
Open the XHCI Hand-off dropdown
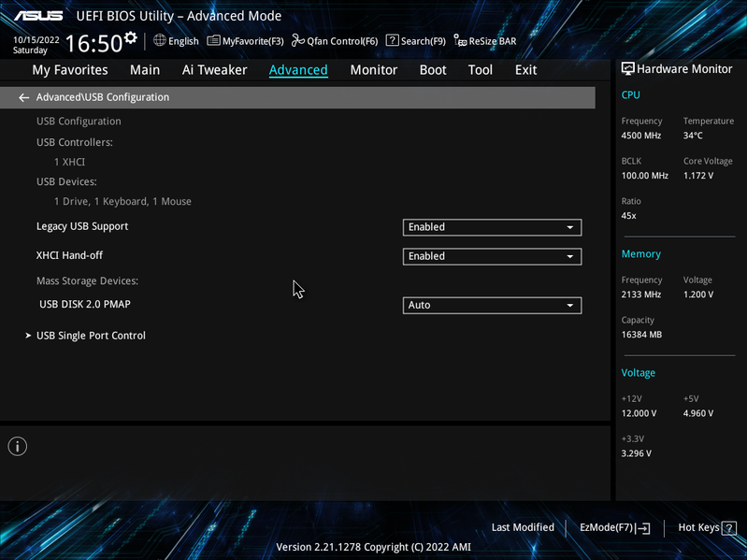492,256
